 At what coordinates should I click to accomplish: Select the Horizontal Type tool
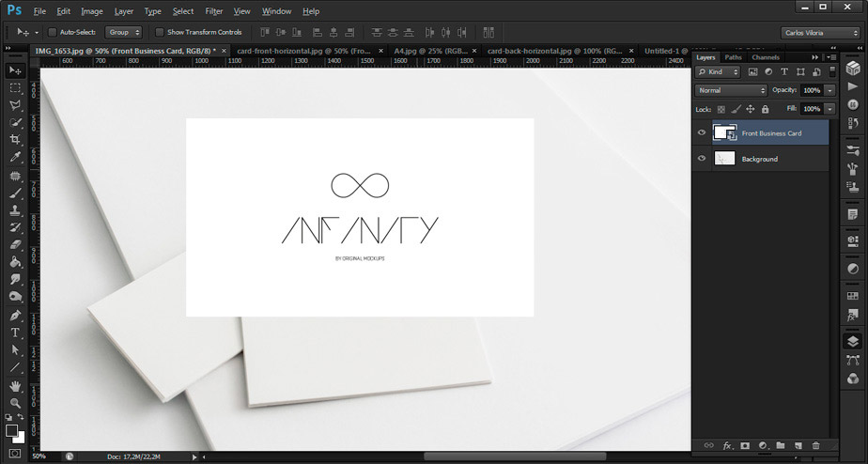[15, 333]
